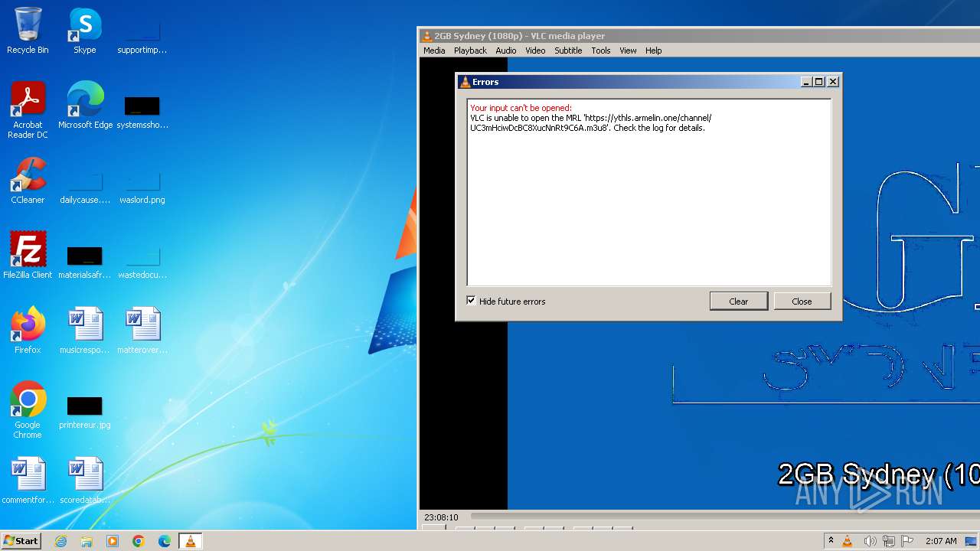Open Acrobat Reader DC shortcut
This screenshot has width=980, height=551.
[28, 109]
